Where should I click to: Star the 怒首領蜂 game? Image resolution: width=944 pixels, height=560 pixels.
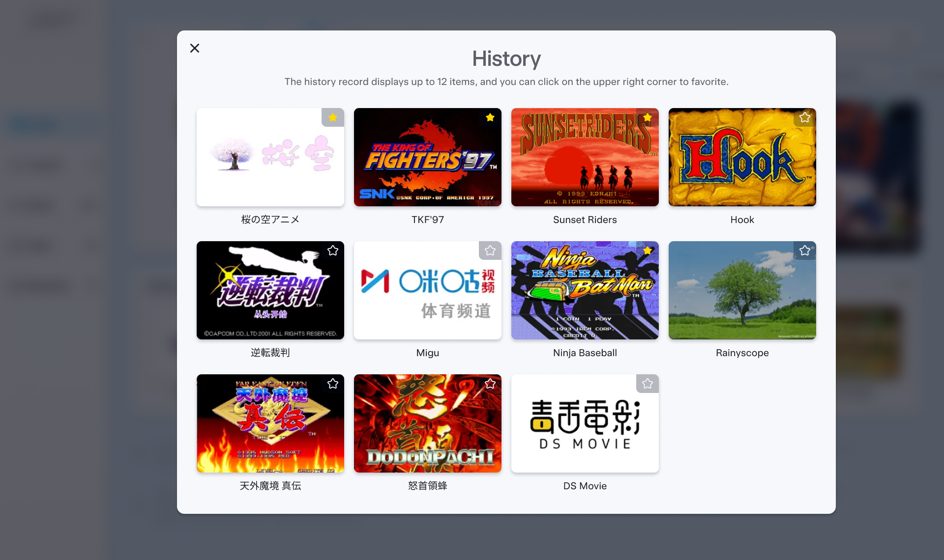pyautogui.click(x=490, y=384)
